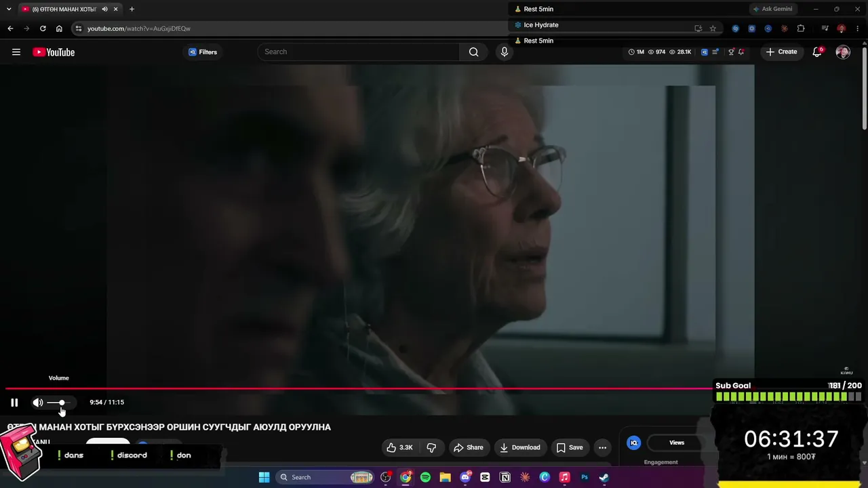This screenshot has width=868, height=488.
Task: Save the video to a playlist
Action: [570, 447]
